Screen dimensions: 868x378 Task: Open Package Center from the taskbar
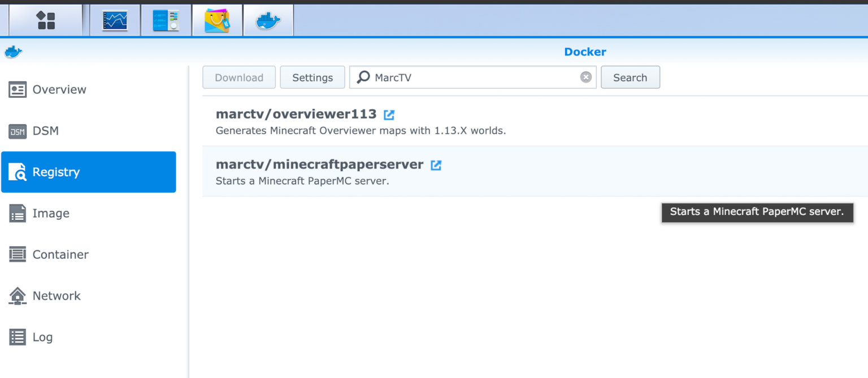coord(217,19)
